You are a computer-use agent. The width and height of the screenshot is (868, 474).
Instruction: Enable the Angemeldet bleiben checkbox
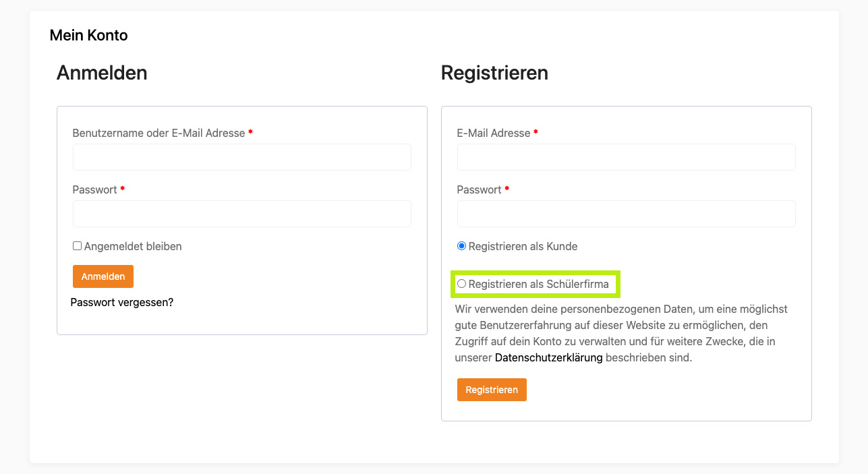[x=78, y=246]
